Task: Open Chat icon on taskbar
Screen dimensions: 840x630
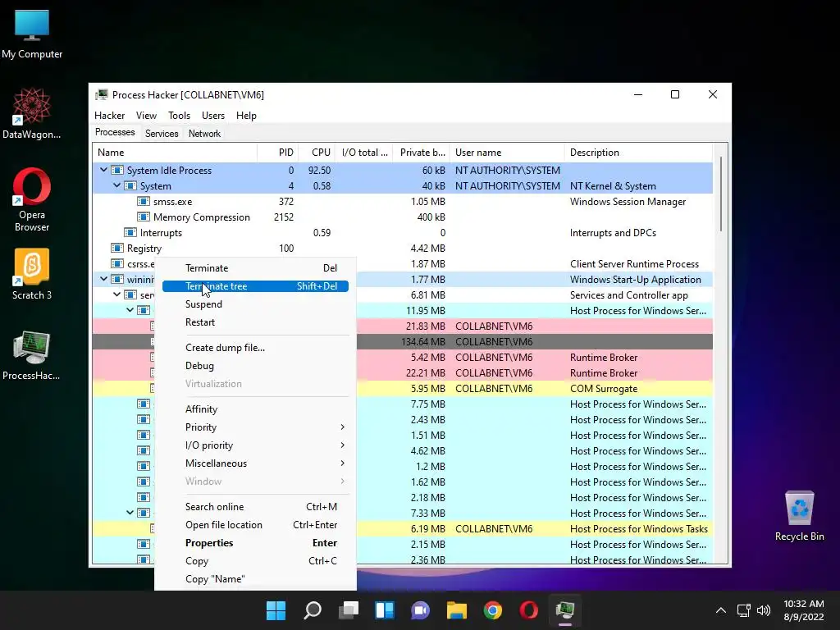Action: [x=421, y=610]
